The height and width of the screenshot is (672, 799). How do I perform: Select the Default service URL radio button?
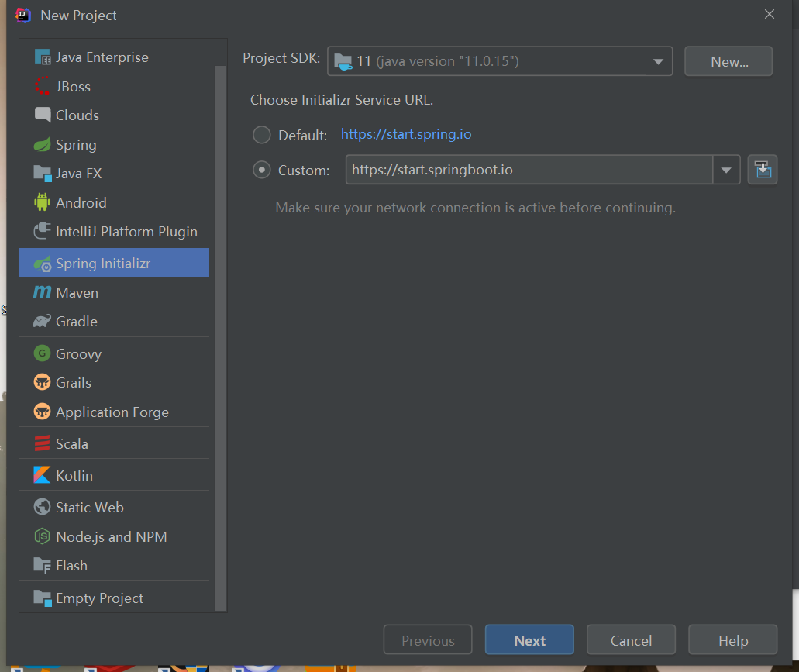(262, 135)
